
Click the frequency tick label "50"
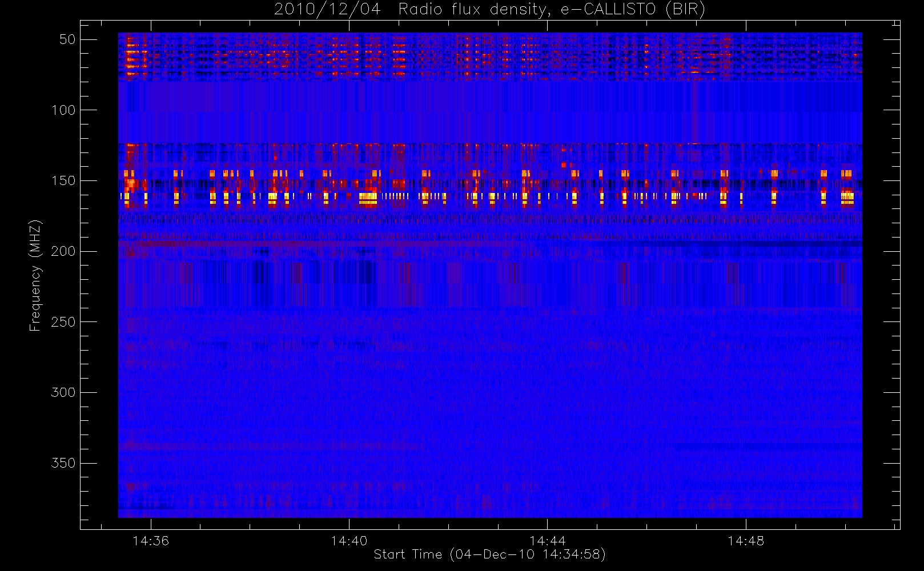pos(67,39)
